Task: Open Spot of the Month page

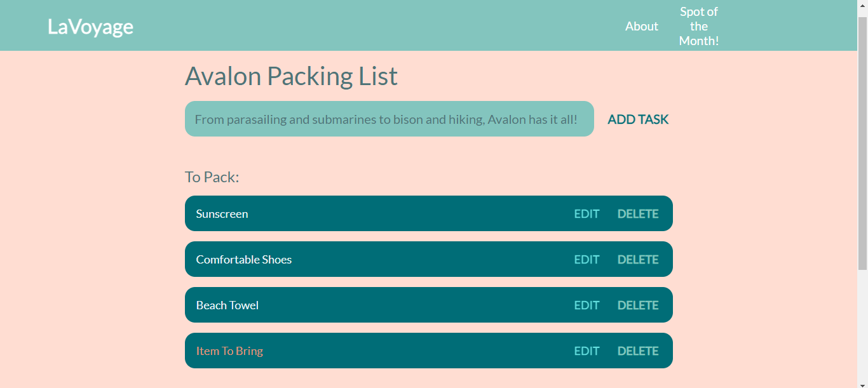Action: click(698, 26)
